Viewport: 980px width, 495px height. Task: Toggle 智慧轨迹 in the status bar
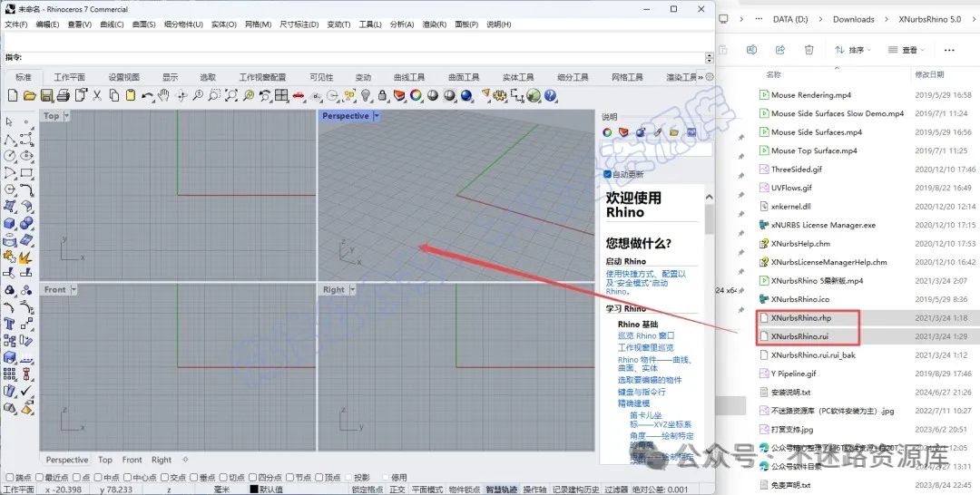(501, 490)
